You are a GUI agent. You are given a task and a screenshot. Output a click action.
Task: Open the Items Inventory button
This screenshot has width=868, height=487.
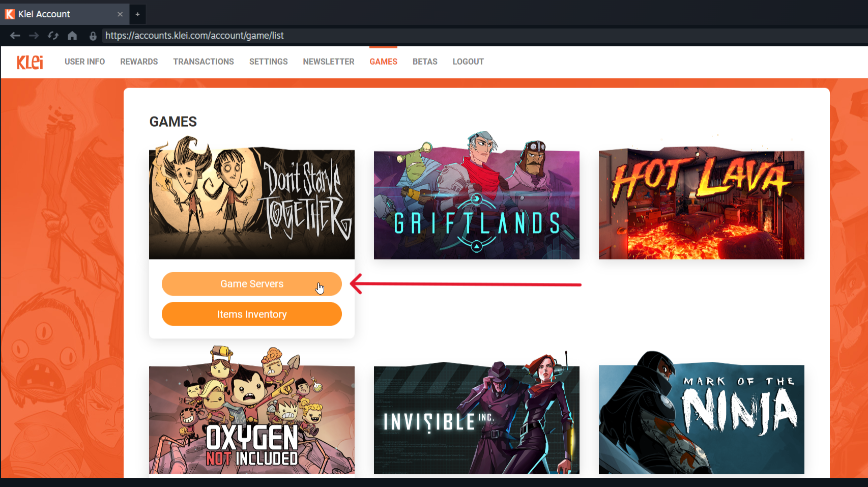252,314
